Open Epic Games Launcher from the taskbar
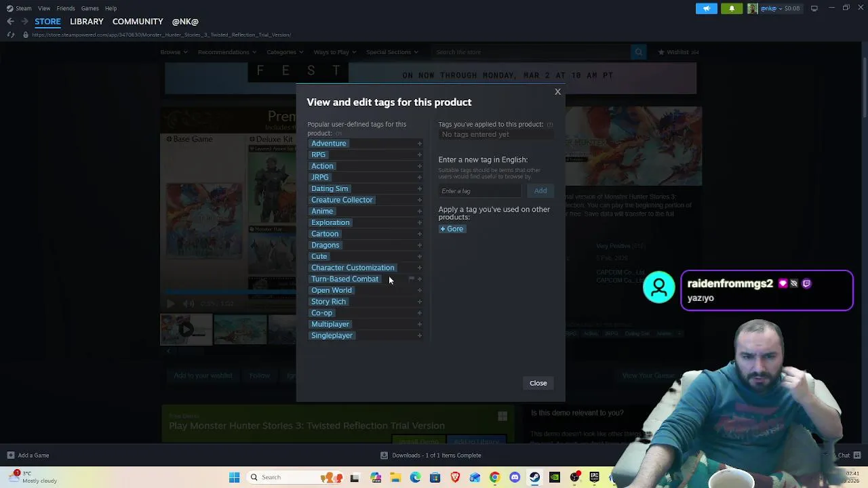 595,477
